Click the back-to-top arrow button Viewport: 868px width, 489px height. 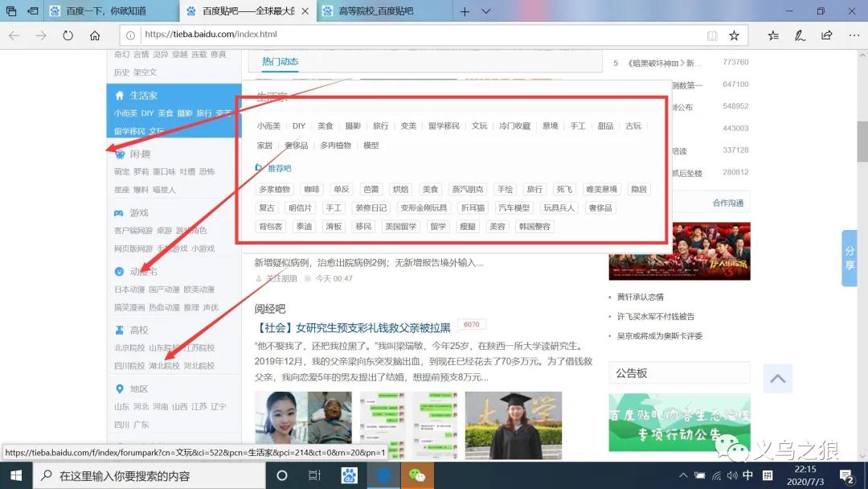777,378
